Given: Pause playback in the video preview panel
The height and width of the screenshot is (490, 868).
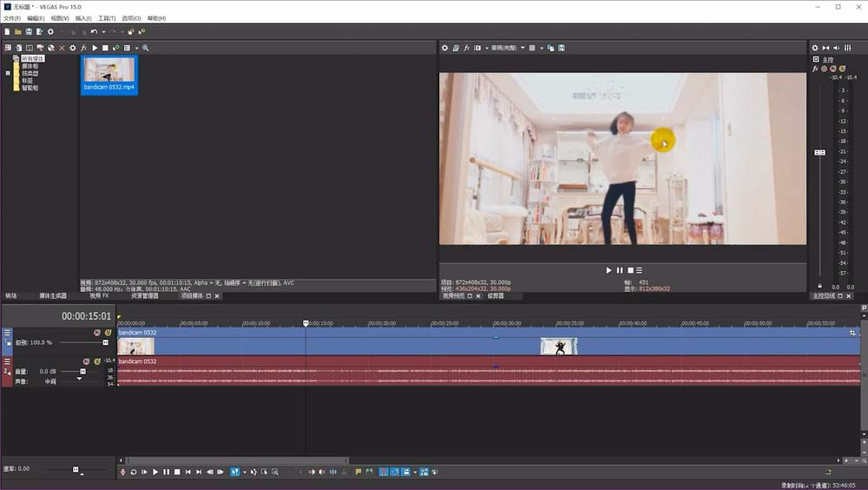Looking at the screenshot, I should tap(620, 270).
